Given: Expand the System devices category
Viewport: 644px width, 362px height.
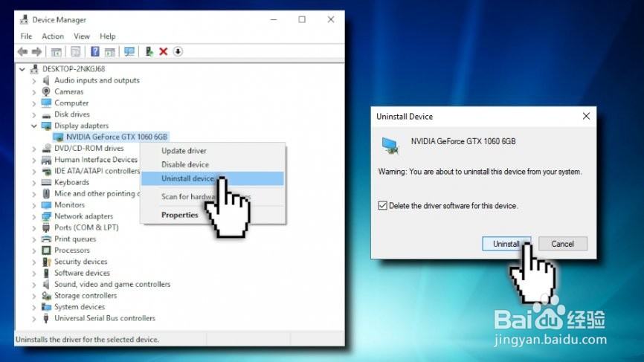Looking at the screenshot, I should pyautogui.click(x=34, y=308).
